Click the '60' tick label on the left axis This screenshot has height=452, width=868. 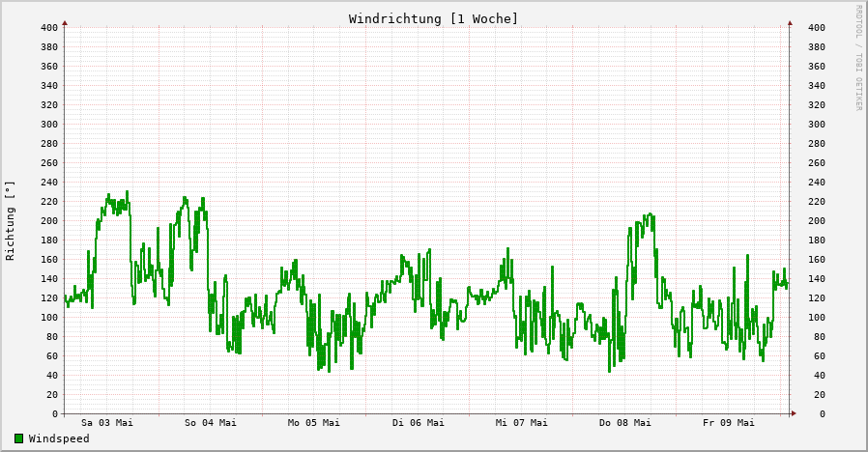click(52, 356)
